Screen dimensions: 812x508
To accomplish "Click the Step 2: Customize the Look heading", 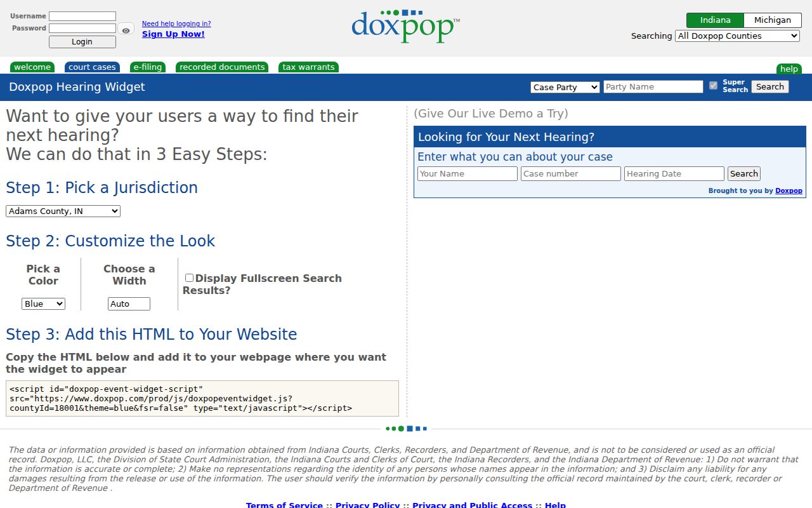I will click(x=110, y=241).
